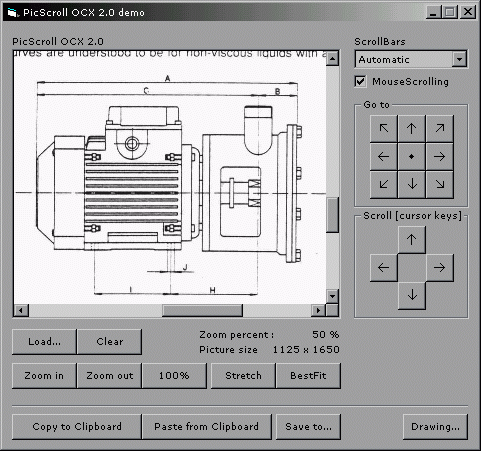Click the horizontal scrollbar right arrow
The height and width of the screenshot is (451, 481).
(x=318, y=310)
